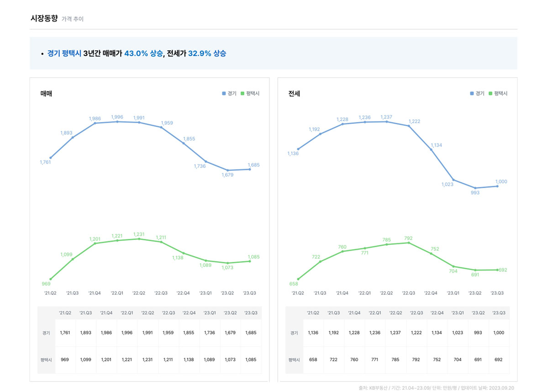
Task: Click the 1,855 label on the 매매 chart
Action: [x=189, y=139]
